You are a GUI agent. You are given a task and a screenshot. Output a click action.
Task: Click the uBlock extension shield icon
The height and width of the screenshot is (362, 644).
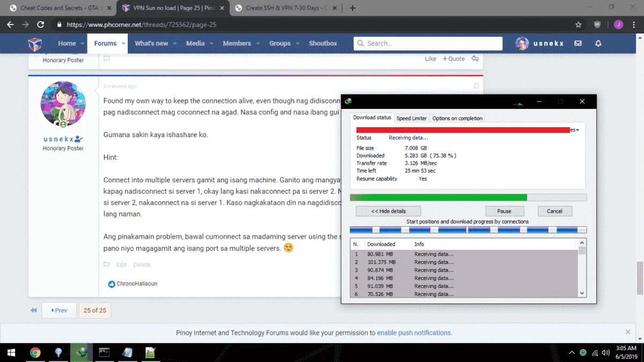tap(597, 25)
